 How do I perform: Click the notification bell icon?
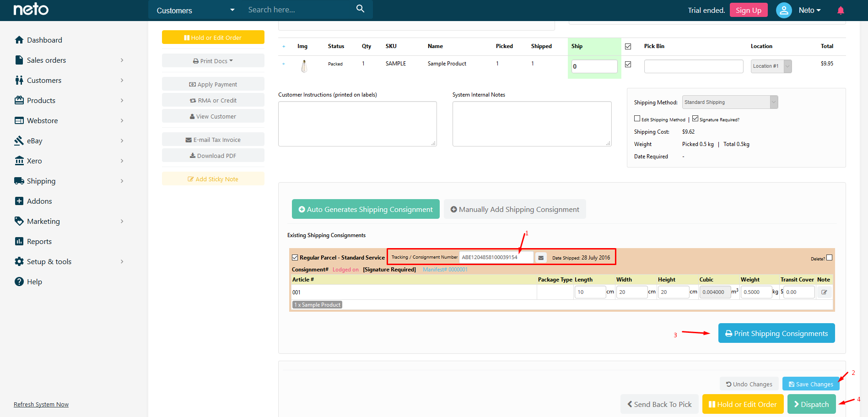pos(841,11)
